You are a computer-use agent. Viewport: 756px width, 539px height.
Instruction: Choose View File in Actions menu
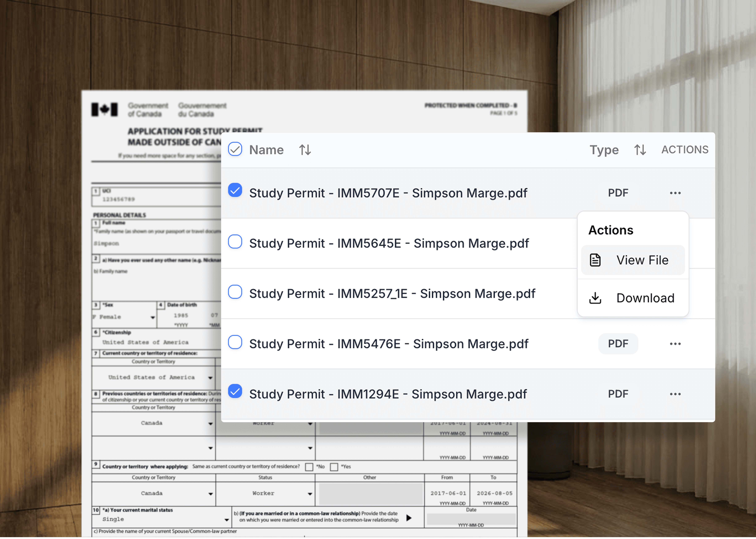pos(633,260)
